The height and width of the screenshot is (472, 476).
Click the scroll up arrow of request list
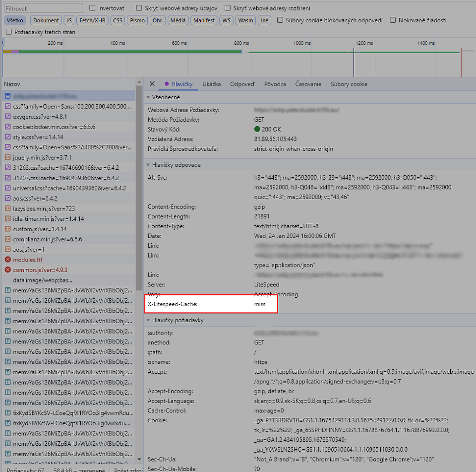139,82
